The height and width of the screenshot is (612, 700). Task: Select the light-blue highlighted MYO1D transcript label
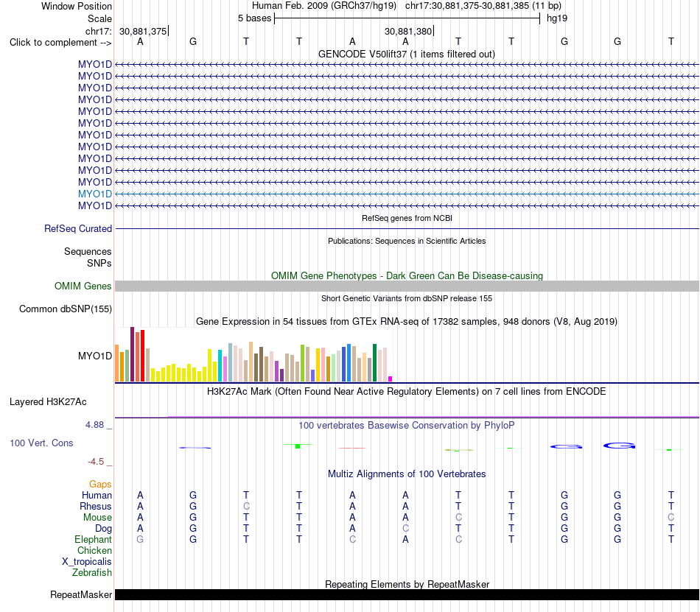[x=94, y=194]
